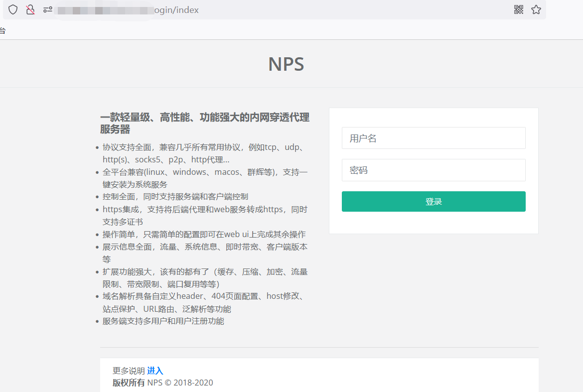This screenshot has height=392, width=583.
Task: Click the heading about 内网穿透代理服务器
Action: pyautogui.click(x=204, y=124)
